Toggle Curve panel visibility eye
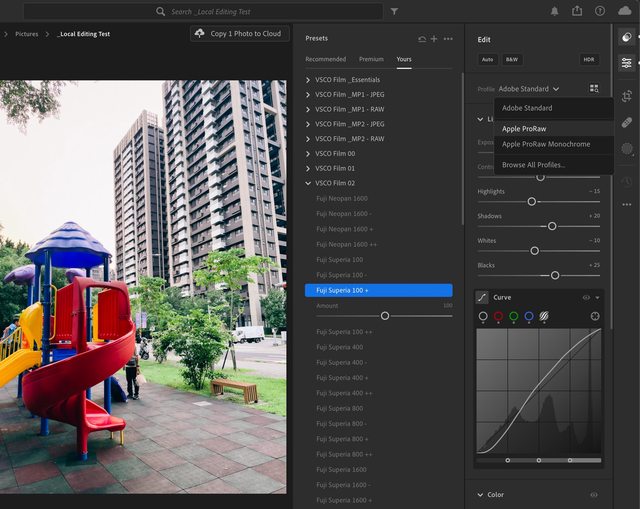 pyautogui.click(x=586, y=297)
